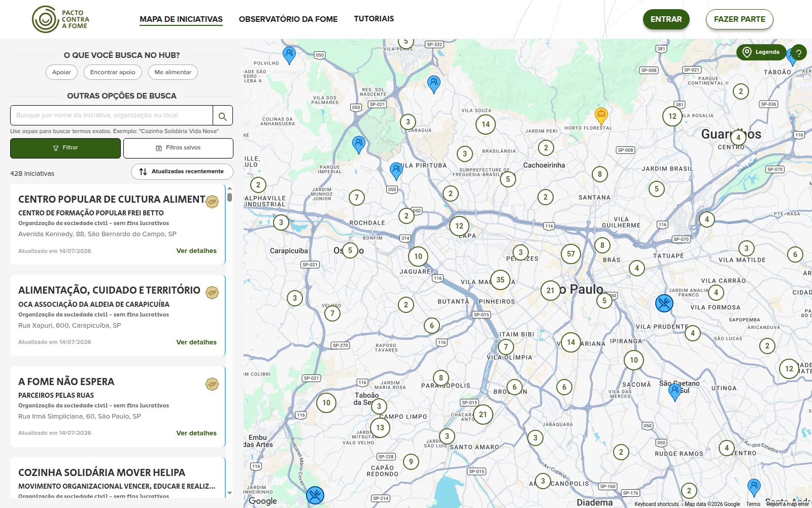Expand the map Legenda panel
The width and height of the screenshot is (812, 508).
click(761, 52)
